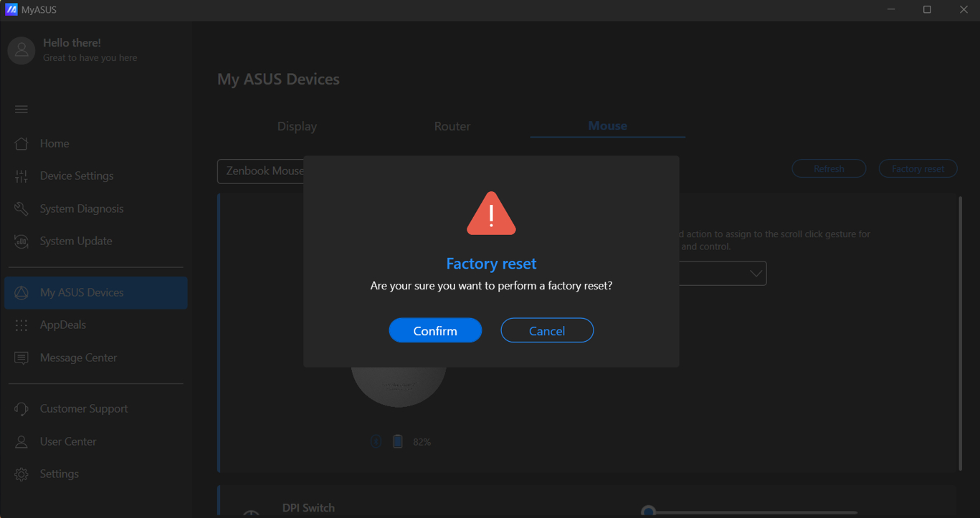Maximize the MyASUS window
The width and height of the screenshot is (980, 518).
click(x=927, y=10)
